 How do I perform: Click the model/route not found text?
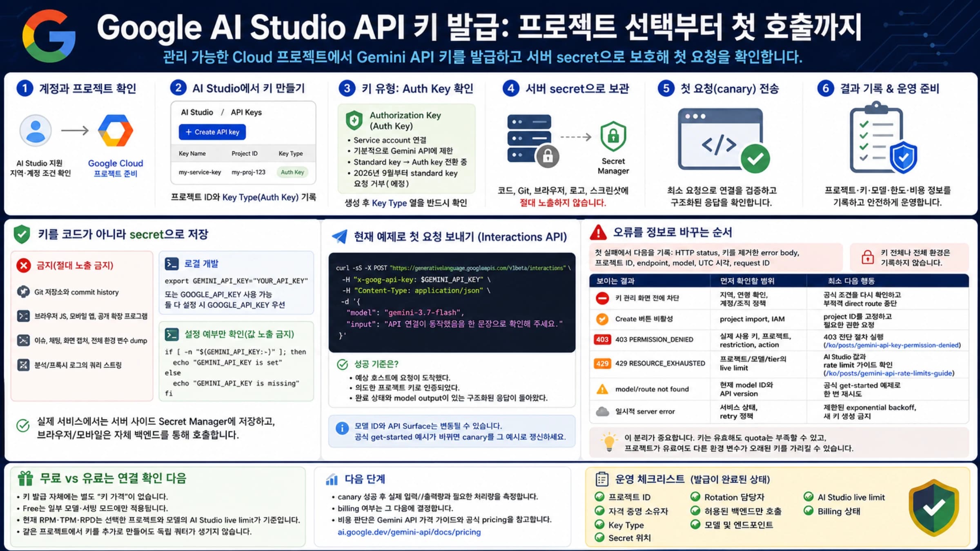tap(652, 389)
